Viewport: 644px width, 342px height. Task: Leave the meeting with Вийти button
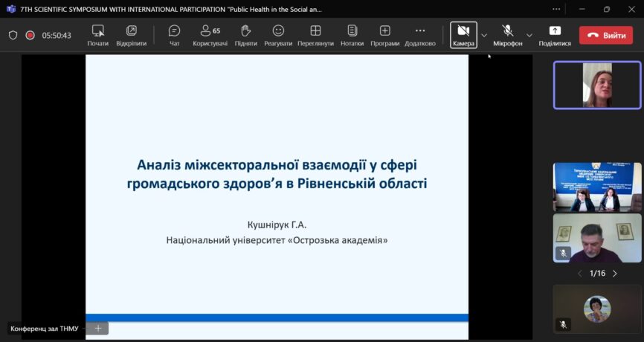(x=605, y=35)
